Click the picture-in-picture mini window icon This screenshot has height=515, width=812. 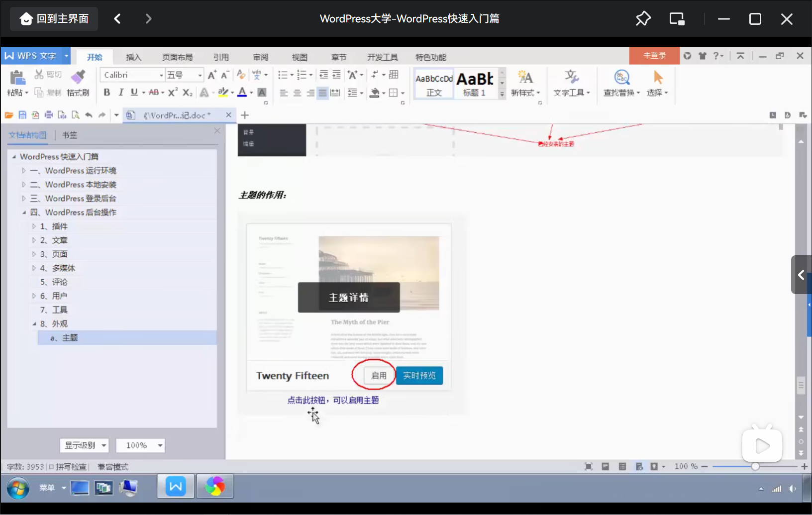pyautogui.click(x=677, y=19)
